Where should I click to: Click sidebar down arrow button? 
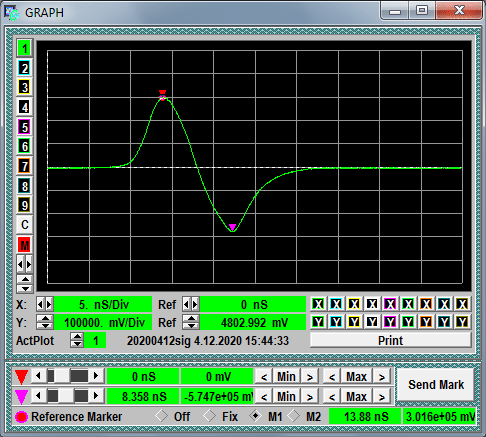click(25, 288)
